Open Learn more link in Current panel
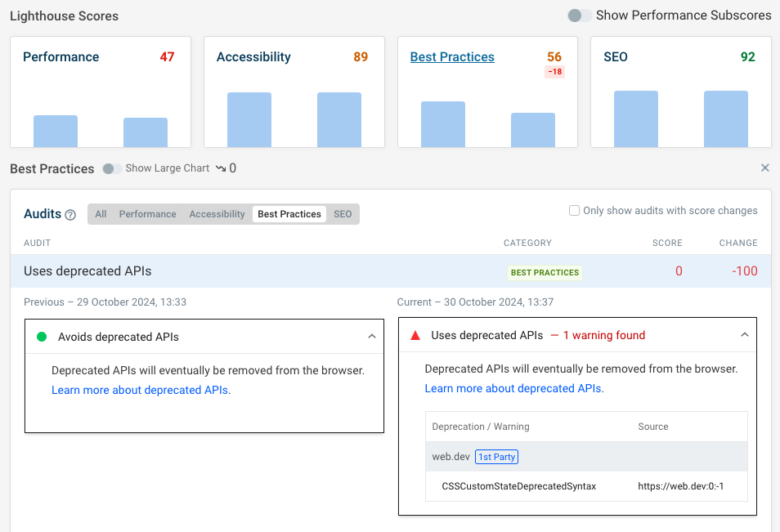This screenshot has height=532, width=780. tap(513, 389)
